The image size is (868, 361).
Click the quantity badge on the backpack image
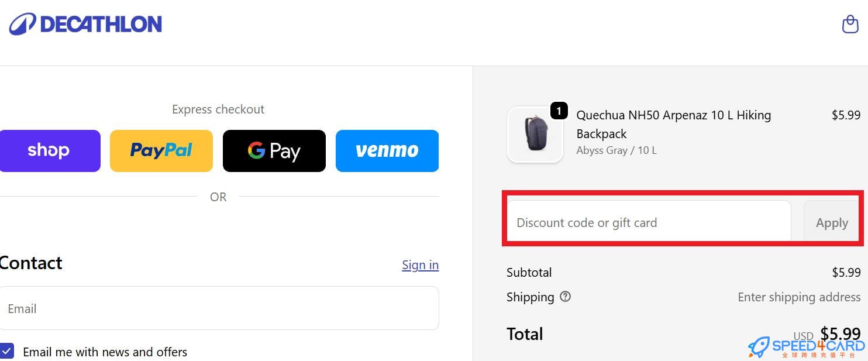tap(559, 111)
